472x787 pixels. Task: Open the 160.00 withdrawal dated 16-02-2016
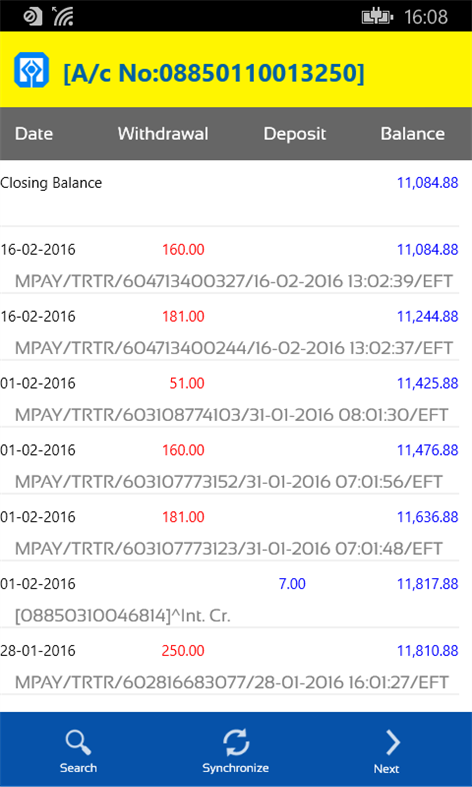(x=229, y=260)
